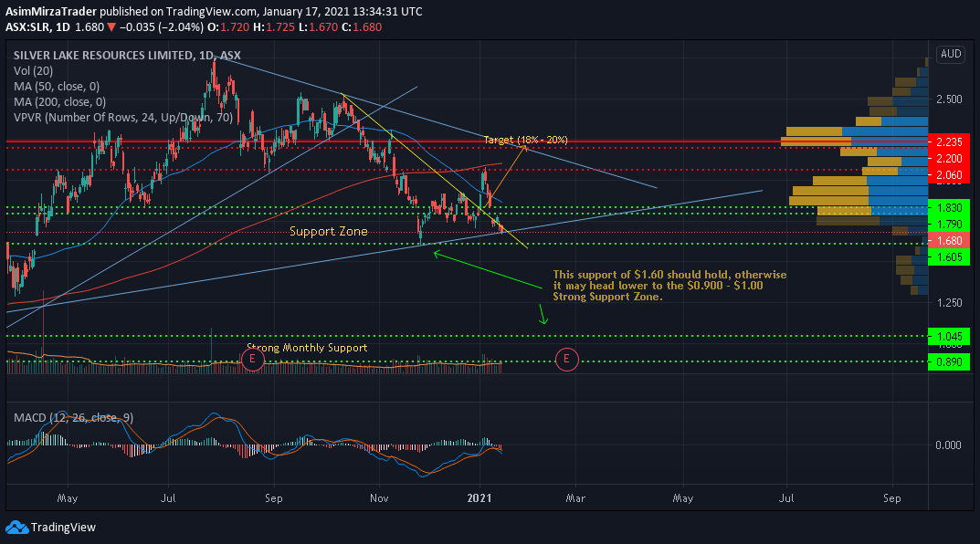
Task: Click the Mar label on time axis
Action: click(575, 498)
